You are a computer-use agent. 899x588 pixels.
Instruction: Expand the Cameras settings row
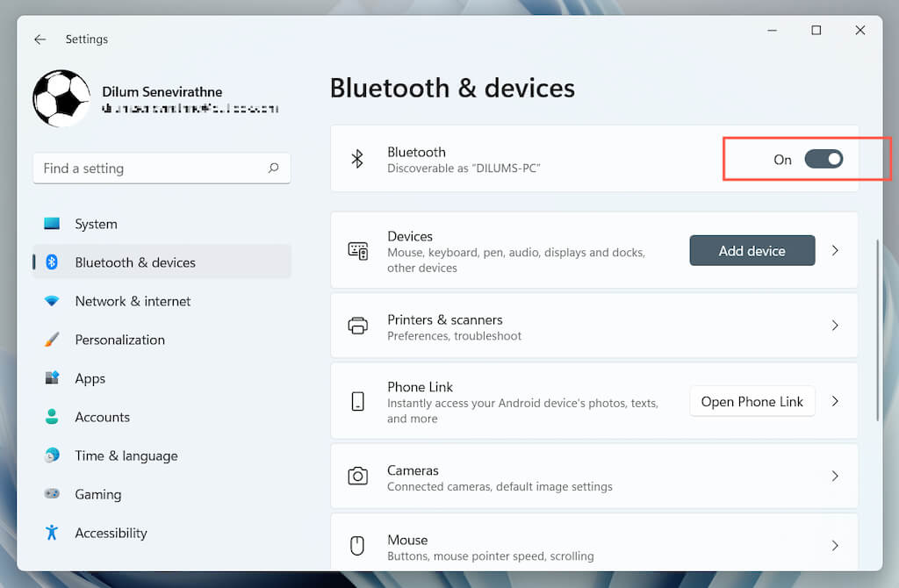point(835,476)
